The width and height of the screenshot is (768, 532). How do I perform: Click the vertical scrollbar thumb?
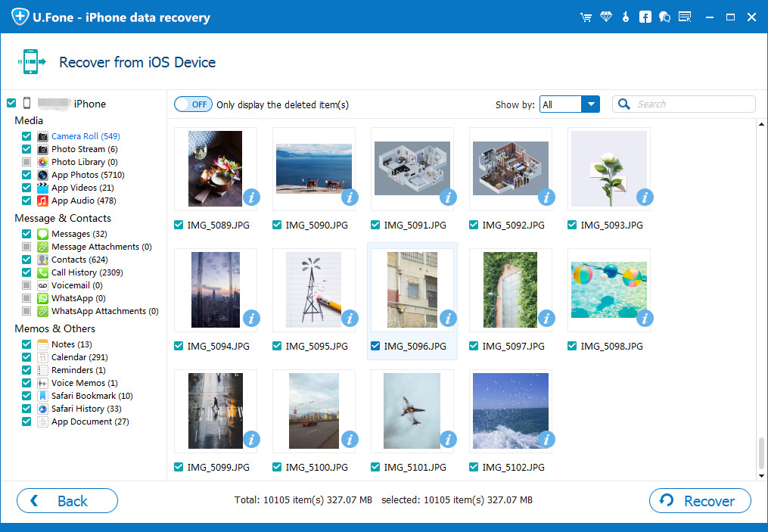tap(761, 453)
